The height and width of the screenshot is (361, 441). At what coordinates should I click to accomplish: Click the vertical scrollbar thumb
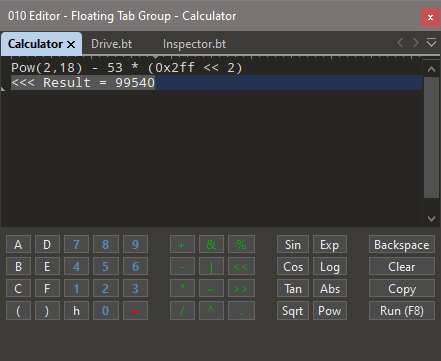(431, 137)
